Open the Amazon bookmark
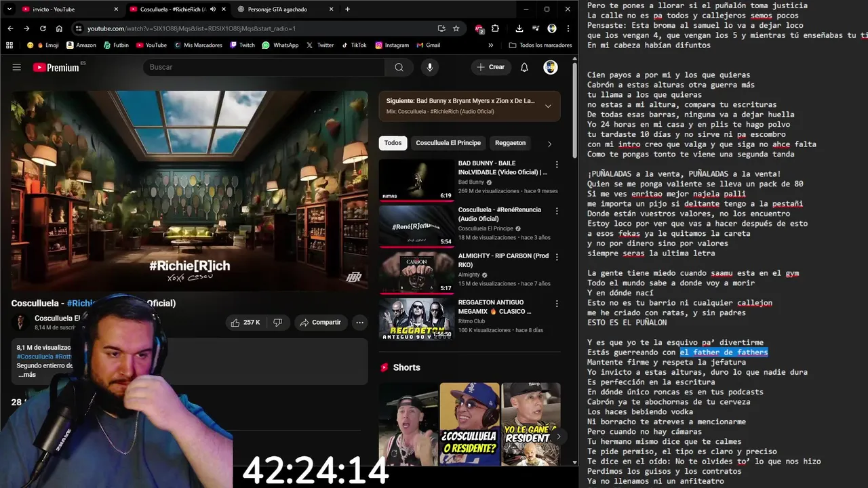 tap(81, 45)
